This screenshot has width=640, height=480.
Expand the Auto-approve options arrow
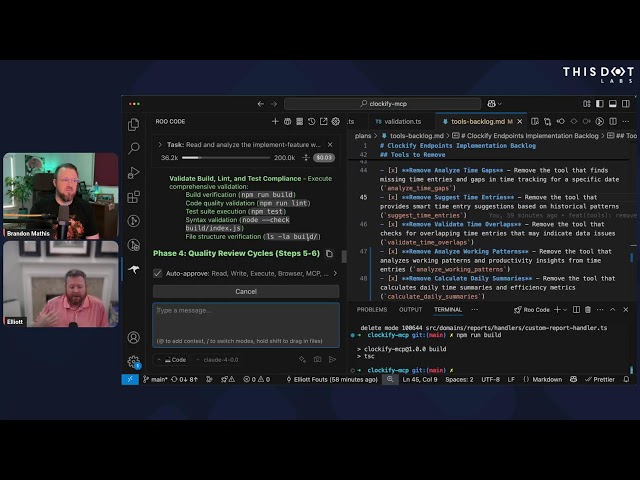coord(335,273)
